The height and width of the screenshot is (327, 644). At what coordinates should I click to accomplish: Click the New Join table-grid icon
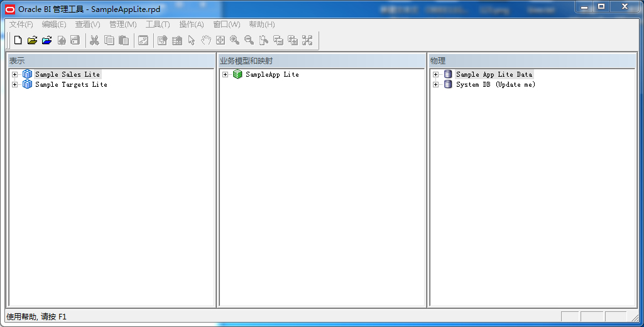coord(177,40)
